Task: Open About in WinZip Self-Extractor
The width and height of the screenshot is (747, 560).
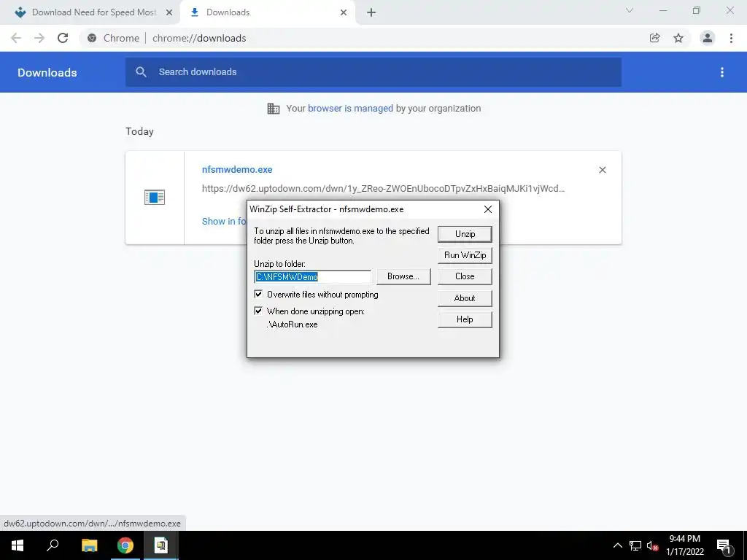Action: 465,298
